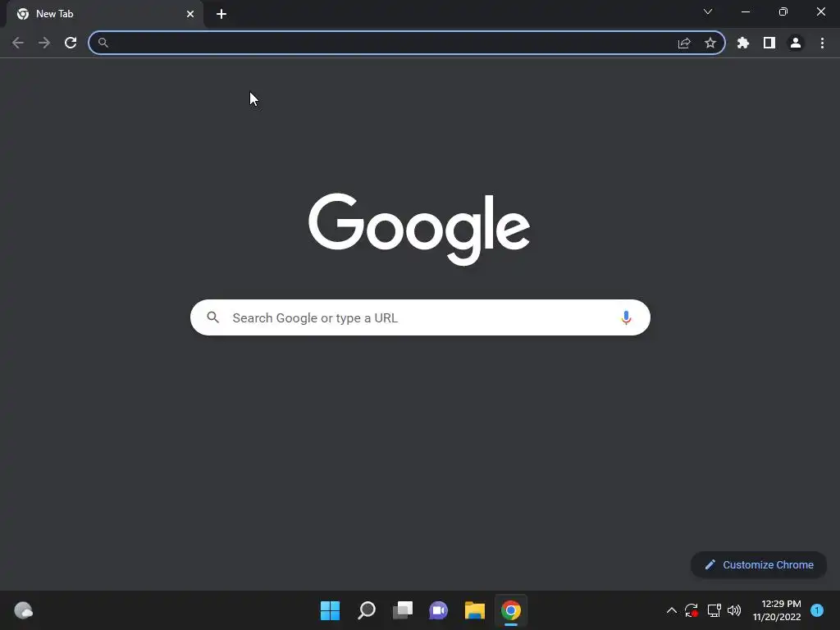Screen dimensions: 840x630
Task: Click the Customize Chrome button
Action: [x=759, y=564]
